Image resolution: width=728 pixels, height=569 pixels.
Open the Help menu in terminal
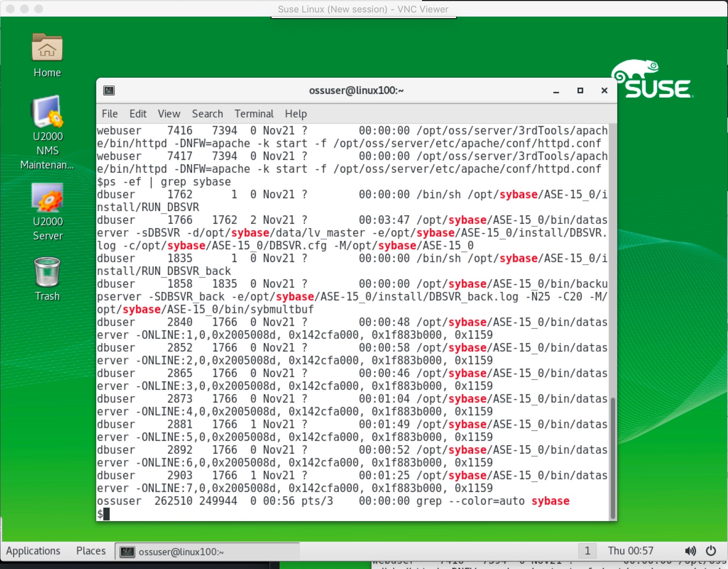296,114
